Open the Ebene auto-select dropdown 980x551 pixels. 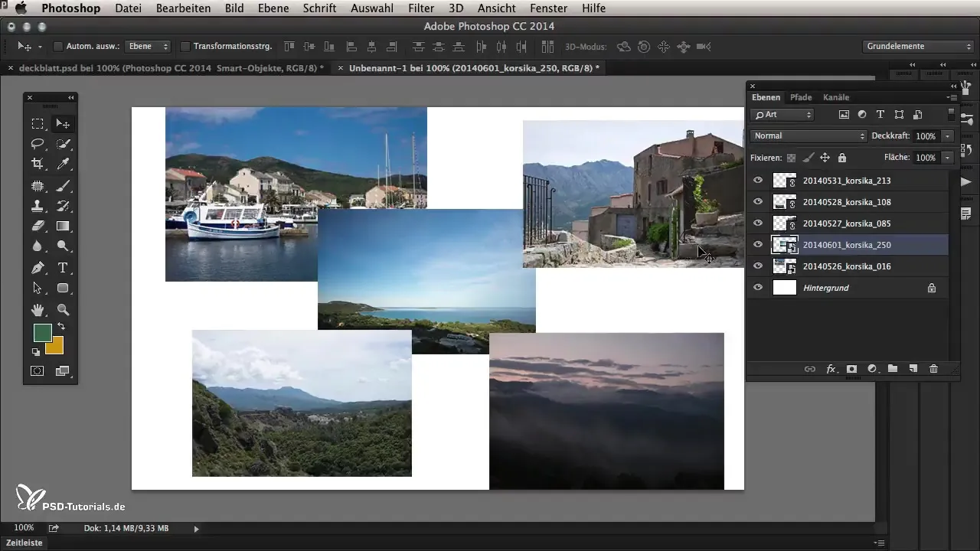pos(149,47)
